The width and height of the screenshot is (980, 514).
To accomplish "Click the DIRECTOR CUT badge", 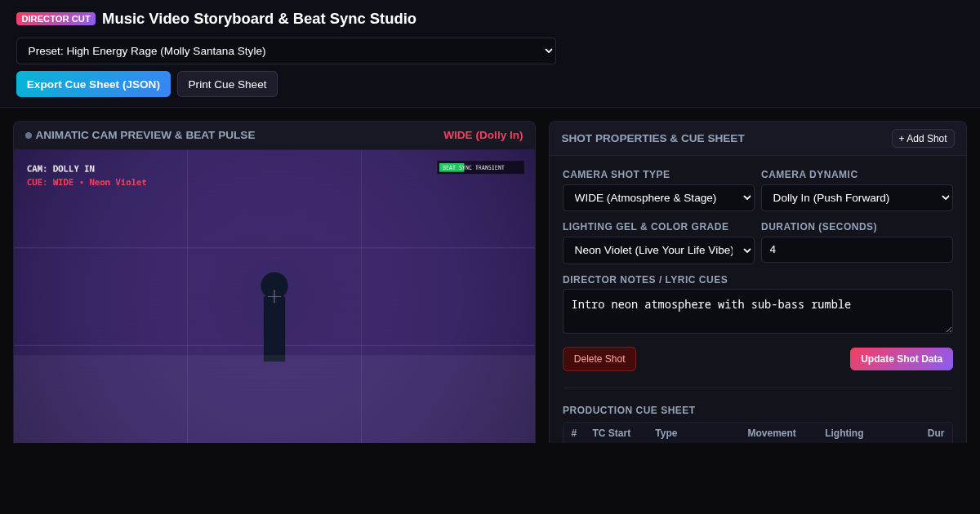I will 56,19.
